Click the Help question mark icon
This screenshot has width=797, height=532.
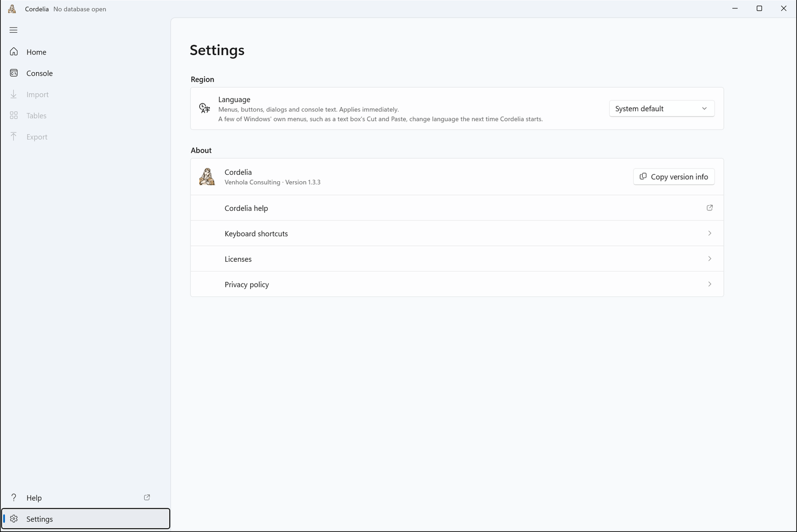pyautogui.click(x=14, y=498)
